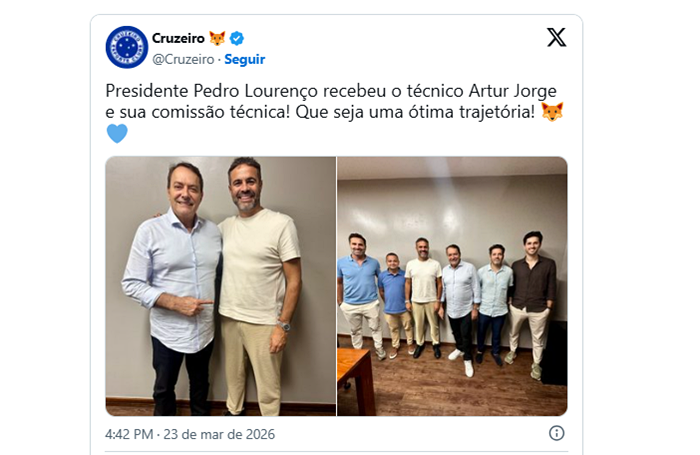Follow Cruzeiro with the Seguir link
Screen dimensions: 700x455
tap(245, 59)
